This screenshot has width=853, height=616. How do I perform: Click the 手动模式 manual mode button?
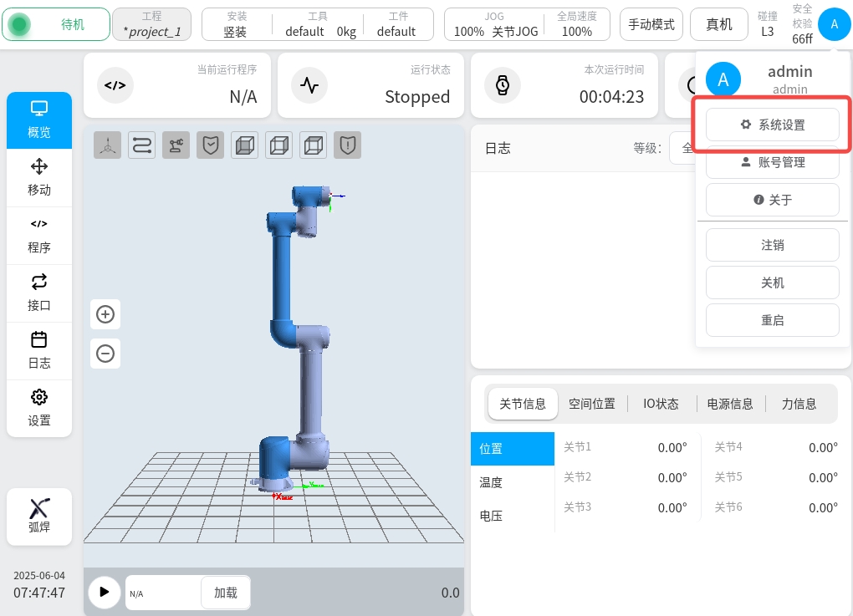[651, 24]
